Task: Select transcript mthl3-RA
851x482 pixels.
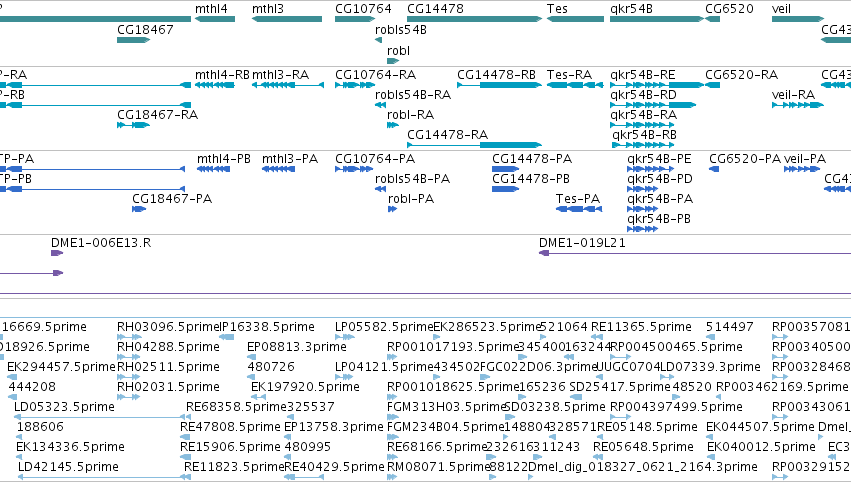Action: (281, 75)
